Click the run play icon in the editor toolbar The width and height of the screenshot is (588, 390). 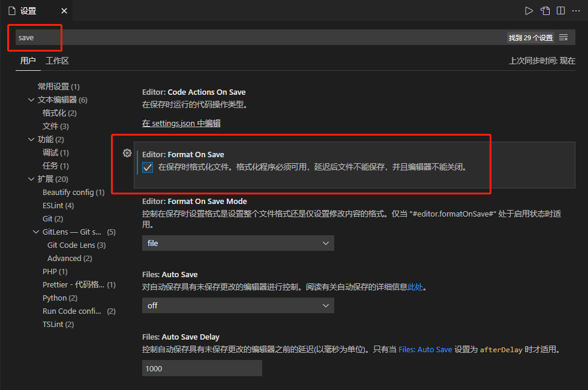pos(529,11)
